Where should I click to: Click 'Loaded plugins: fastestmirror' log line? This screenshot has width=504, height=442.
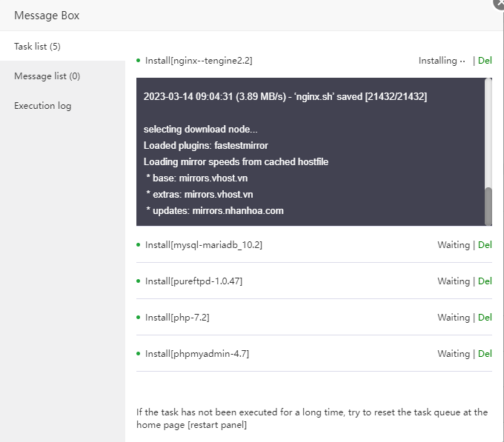pos(206,146)
